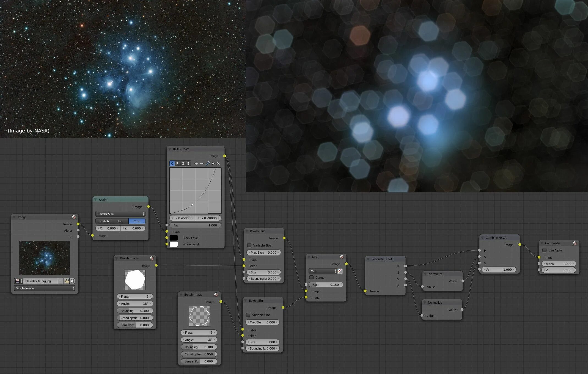Unlink Pleiades_fs_big.jpg with X icon
This screenshot has height=374, width=588.
[72, 281]
